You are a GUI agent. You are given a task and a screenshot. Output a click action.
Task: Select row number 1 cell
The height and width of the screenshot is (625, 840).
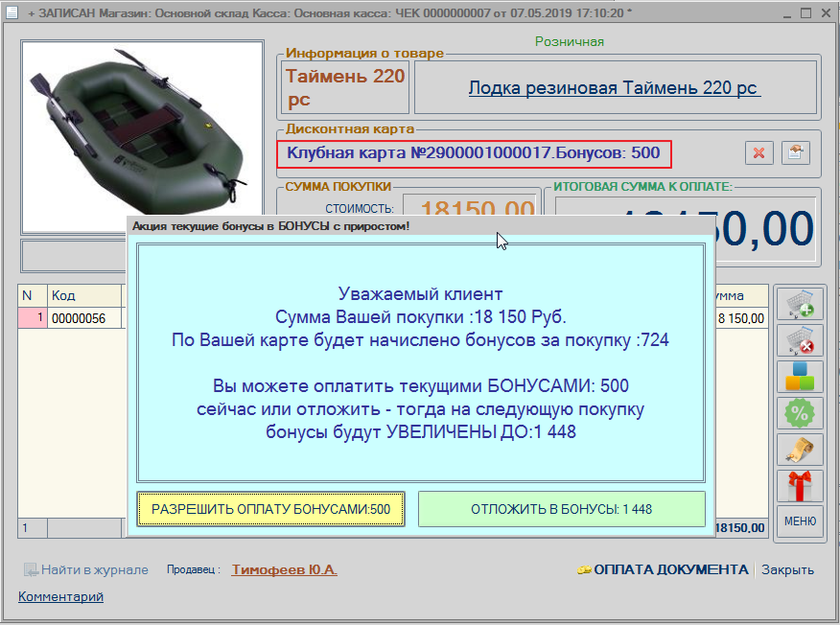tap(33, 318)
